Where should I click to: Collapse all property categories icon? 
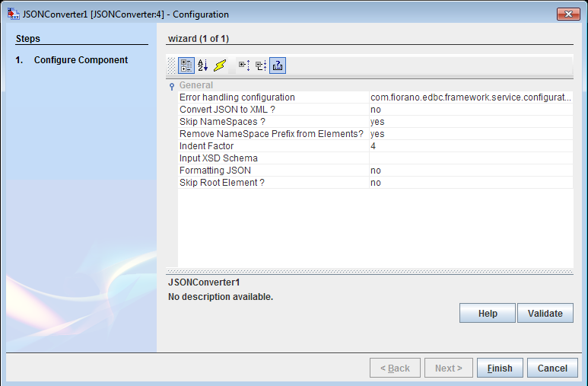[x=261, y=65]
